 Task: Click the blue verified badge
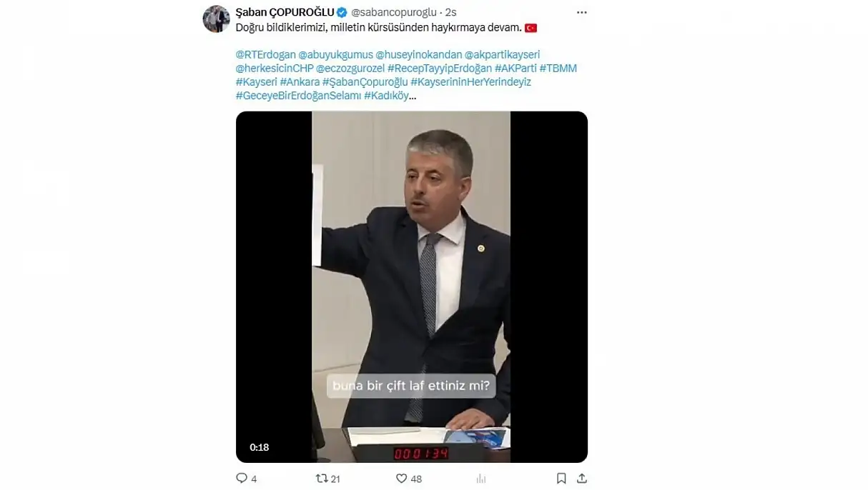(x=342, y=12)
